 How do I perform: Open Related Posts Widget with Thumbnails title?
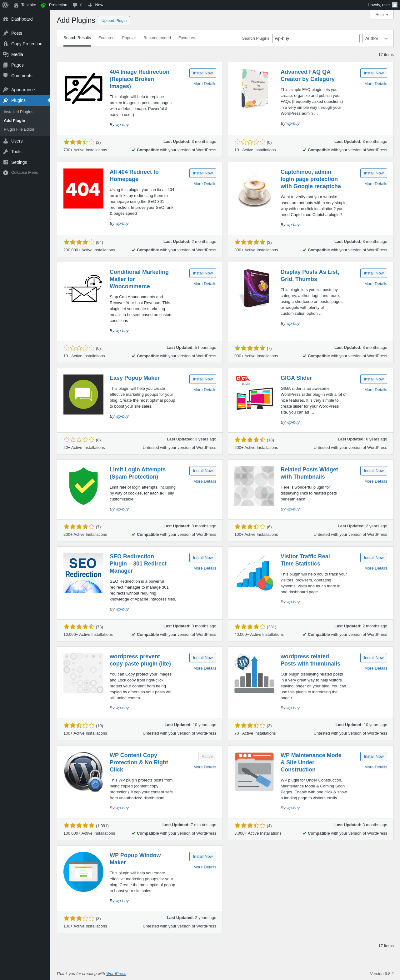point(309,473)
